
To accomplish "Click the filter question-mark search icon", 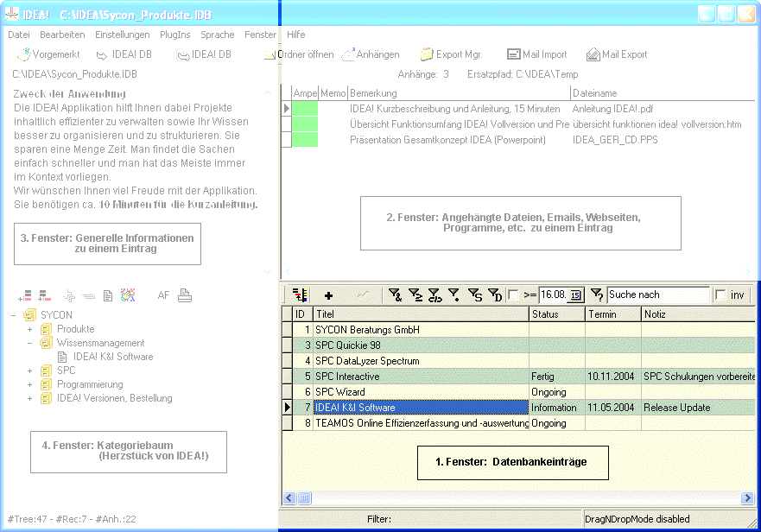I will pyautogui.click(x=597, y=294).
